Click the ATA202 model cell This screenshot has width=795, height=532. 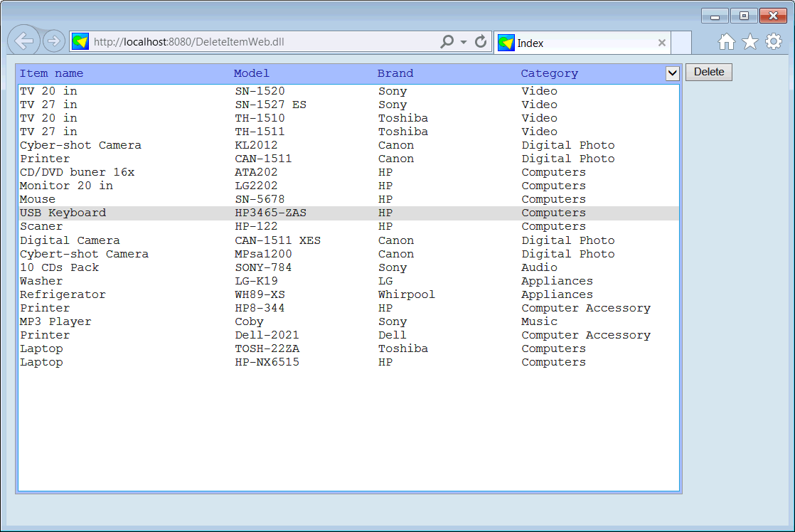(256, 172)
